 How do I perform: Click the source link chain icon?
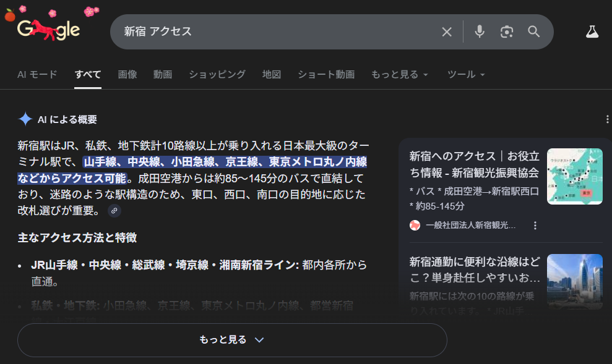point(114,211)
